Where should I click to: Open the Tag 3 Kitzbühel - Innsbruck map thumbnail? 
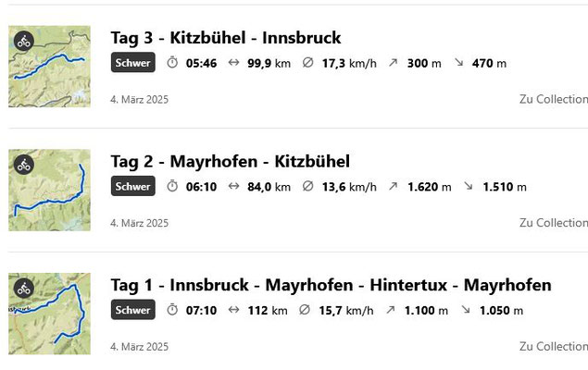click(49, 67)
